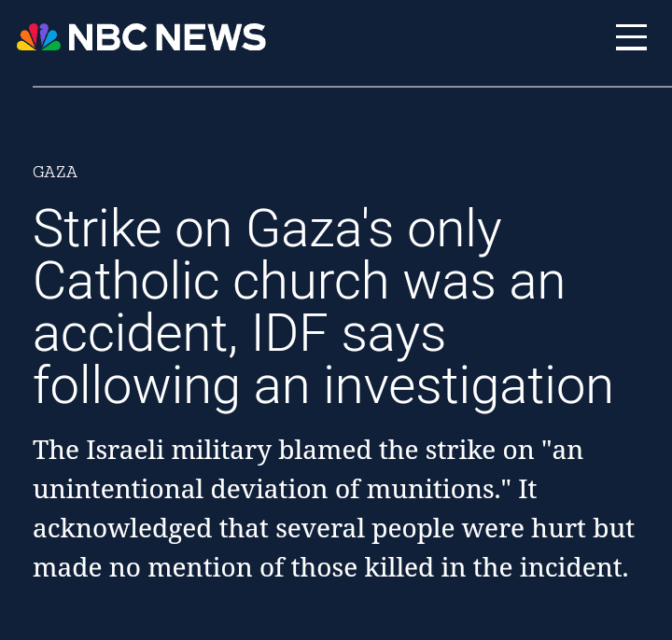Click the word "investigation" in the headline
The image size is (672, 640).
coord(468,387)
